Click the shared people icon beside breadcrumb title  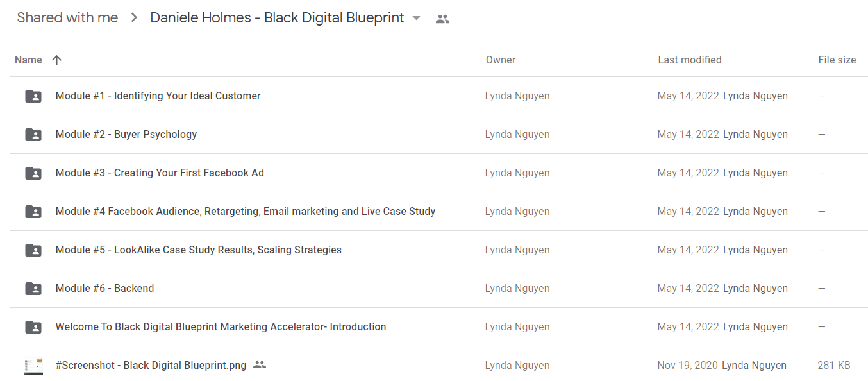point(442,19)
